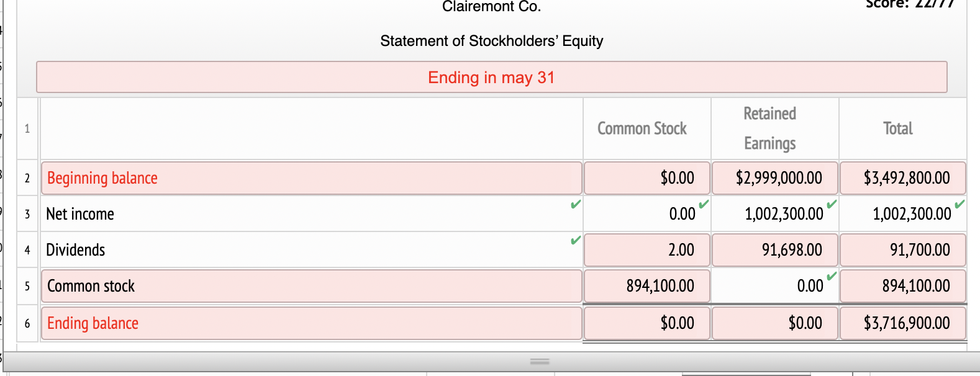This screenshot has height=376, width=980.
Task: Click the checkmark on Net income Retained Earnings value
Action: 830,204
